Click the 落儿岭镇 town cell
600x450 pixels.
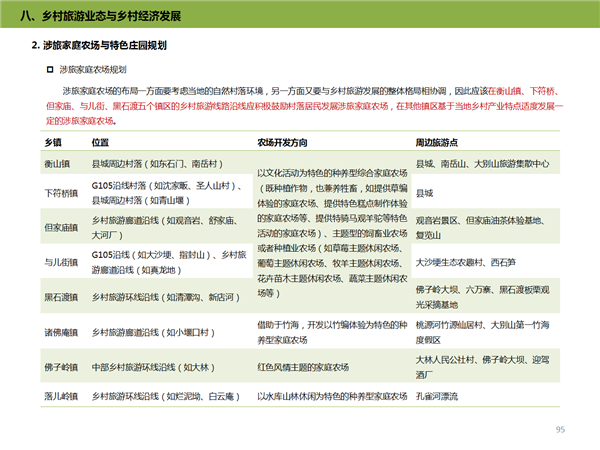tap(60, 396)
